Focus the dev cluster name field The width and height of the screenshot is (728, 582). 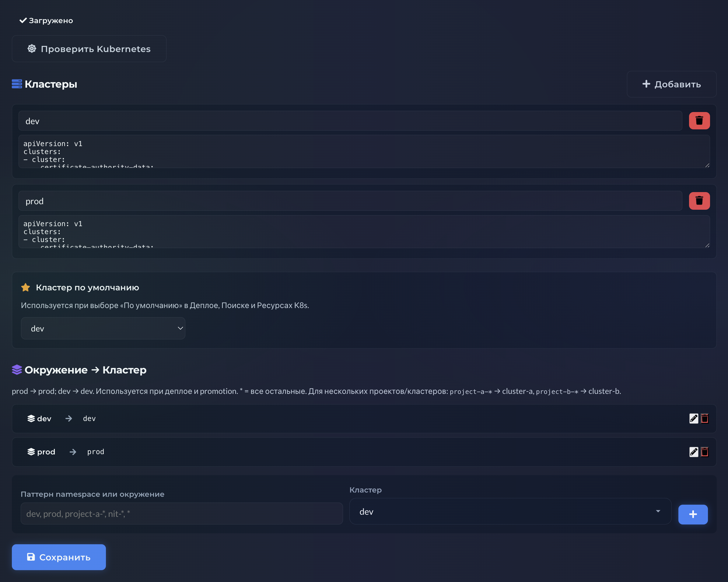click(350, 121)
